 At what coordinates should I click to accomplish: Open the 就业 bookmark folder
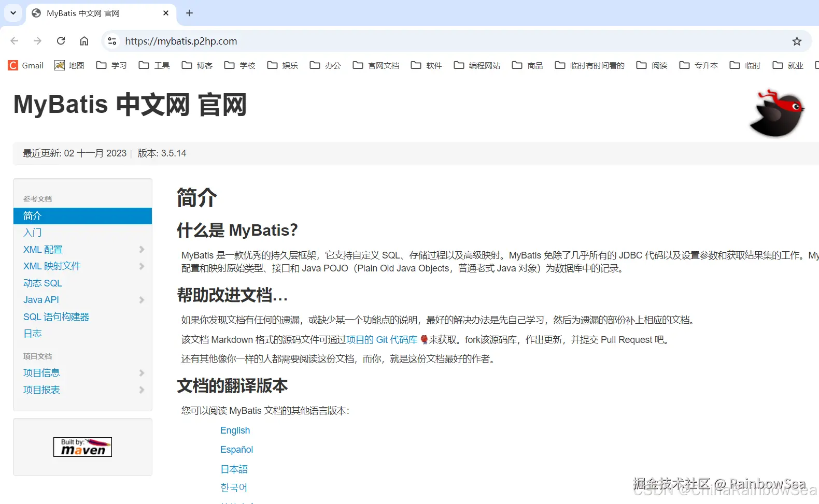pyautogui.click(x=788, y=65)
